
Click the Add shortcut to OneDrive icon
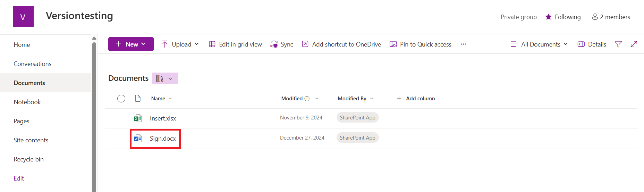click(305, 44)
